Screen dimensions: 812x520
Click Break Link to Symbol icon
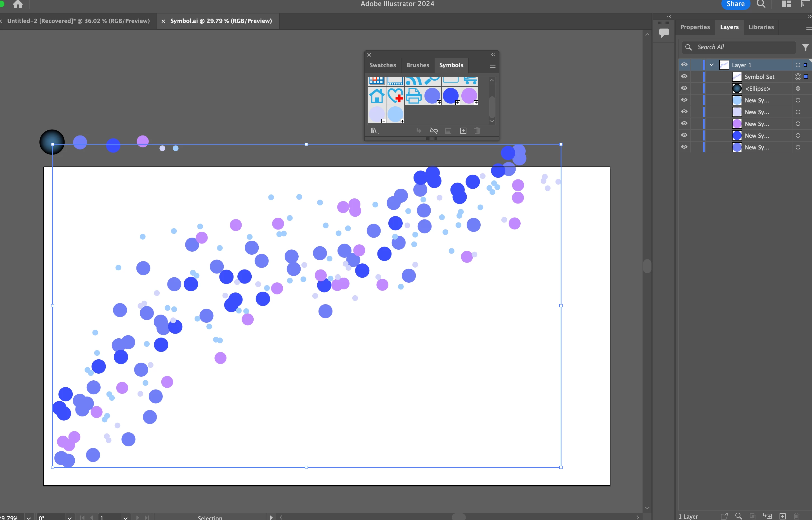pos(434,131)
